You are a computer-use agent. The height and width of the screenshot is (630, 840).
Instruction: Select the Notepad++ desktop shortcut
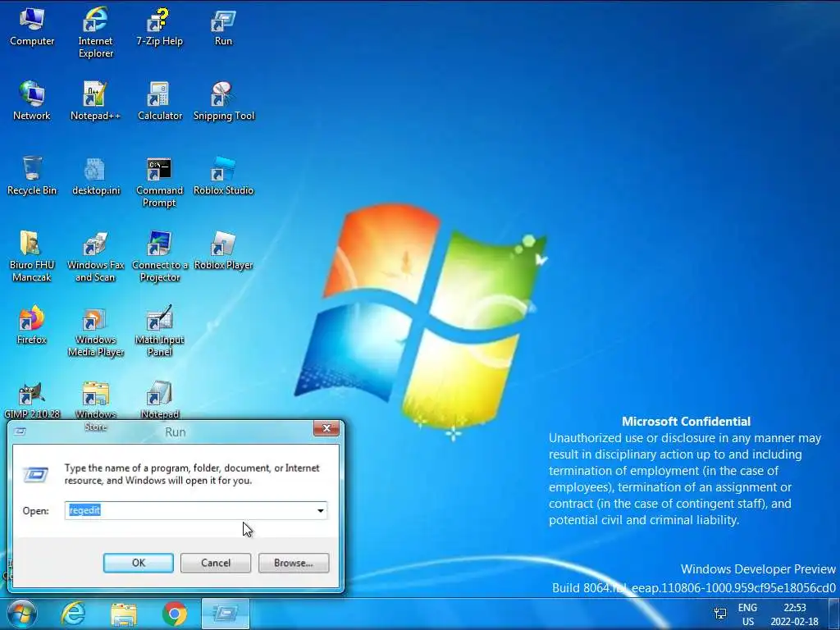pos(95,101)
